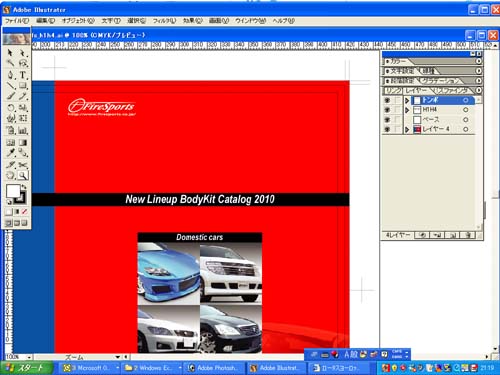Hide the トンボ layer via its eye icon
Image resolution: width=500 pixels, height=375 pixels.
[387, 100]
